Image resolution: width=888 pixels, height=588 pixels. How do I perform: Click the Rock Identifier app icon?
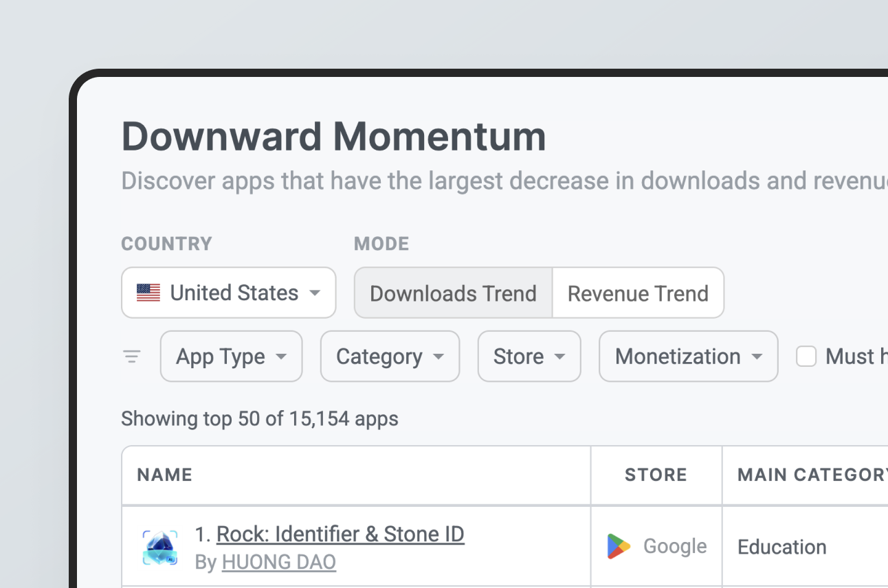159,547
